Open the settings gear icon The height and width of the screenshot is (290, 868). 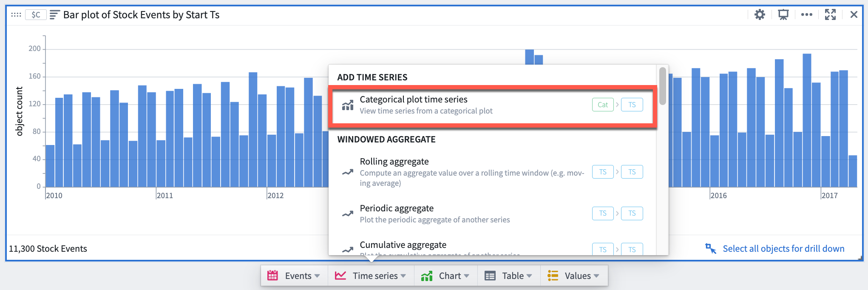coord(760,15)
